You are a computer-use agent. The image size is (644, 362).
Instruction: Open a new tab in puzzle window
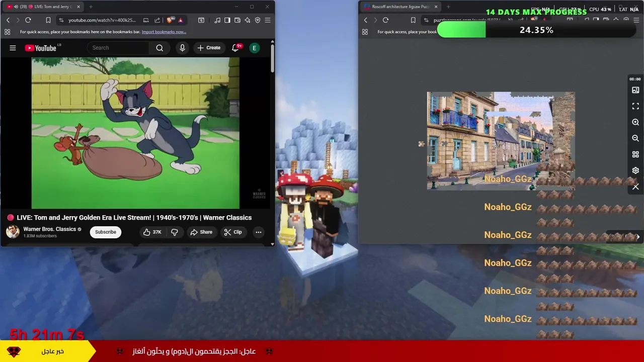click(448, 7)
